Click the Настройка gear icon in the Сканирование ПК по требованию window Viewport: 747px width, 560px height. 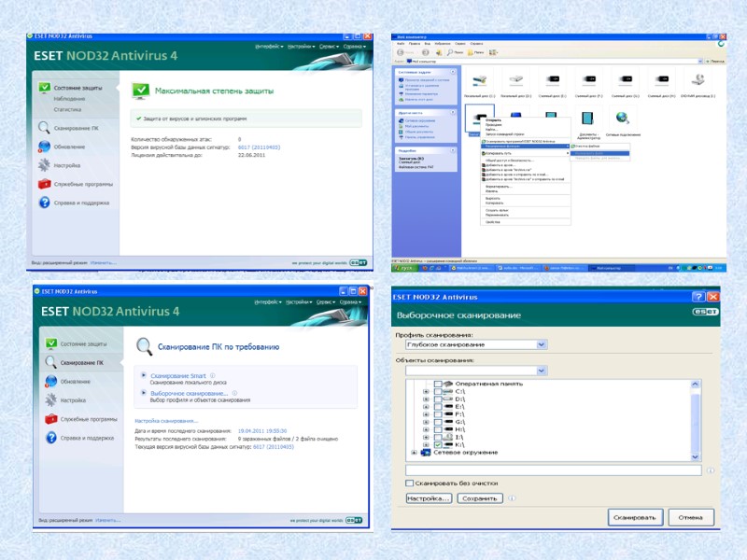coord(51,400)
